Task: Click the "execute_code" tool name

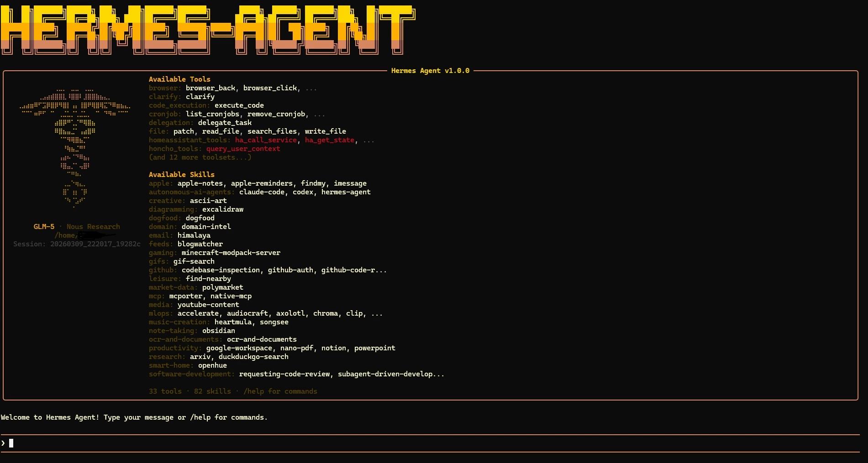Action: [x=239, y=105]
